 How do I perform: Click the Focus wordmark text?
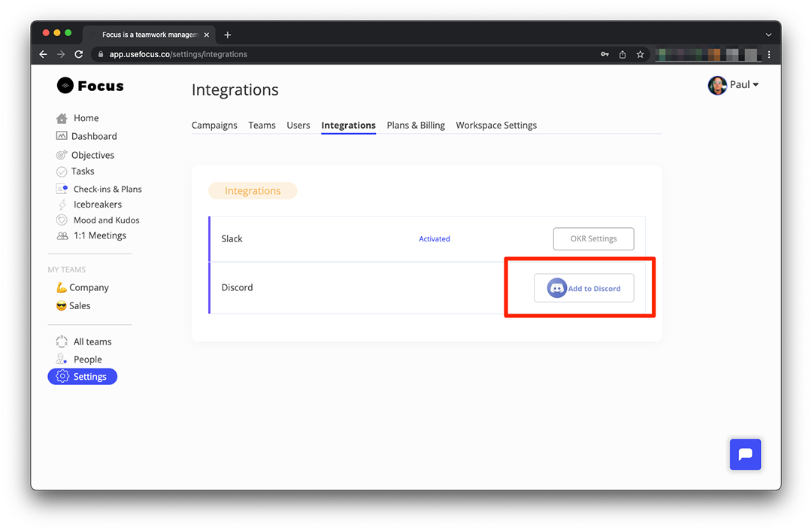point(101,86)
